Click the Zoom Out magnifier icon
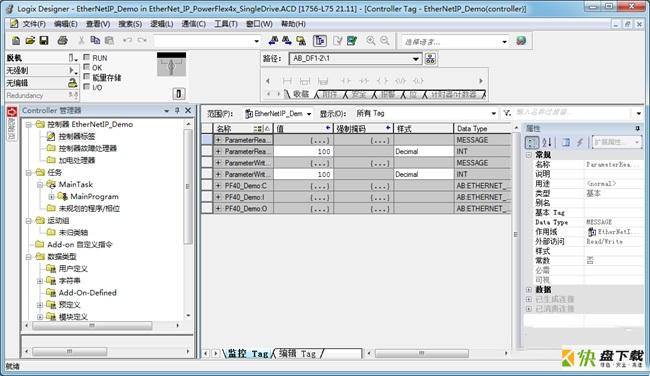650x376 pixels. point(385,41)
